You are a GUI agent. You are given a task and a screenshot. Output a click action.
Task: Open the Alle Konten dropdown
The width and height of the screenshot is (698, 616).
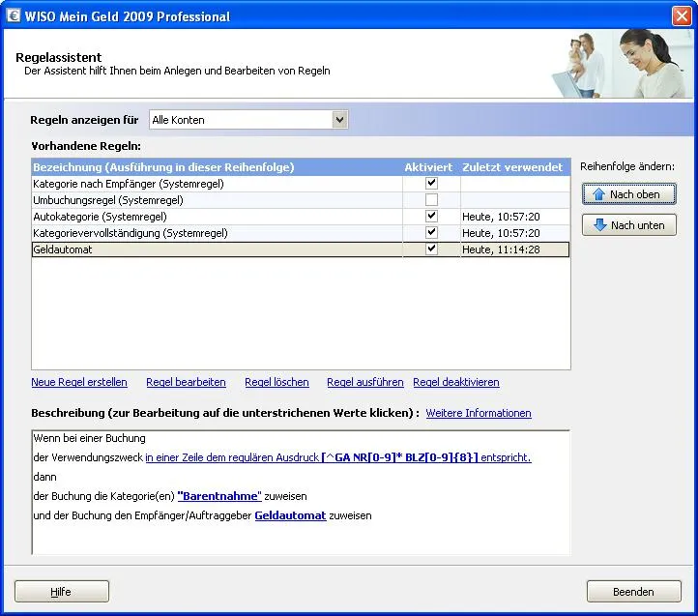pyautogui.click(x=339, y=120)
